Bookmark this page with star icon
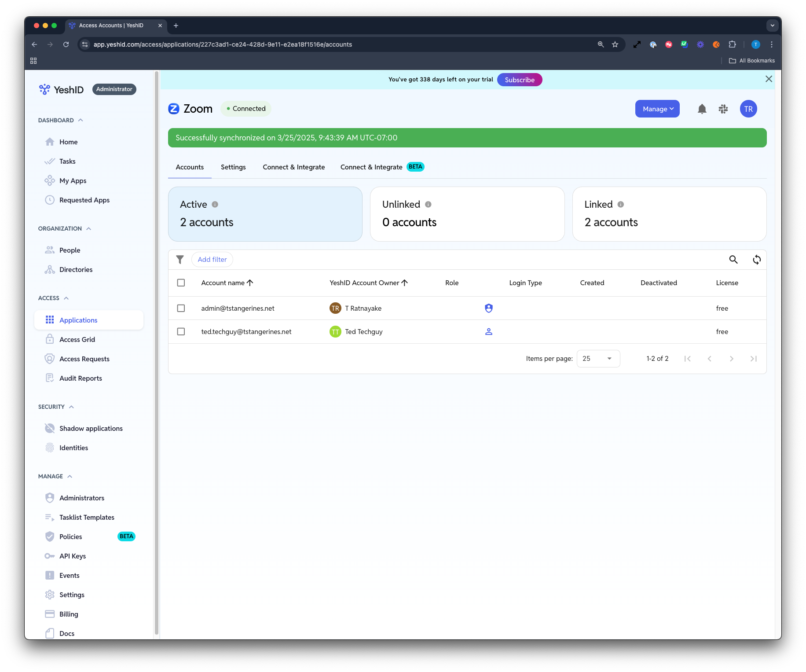Viewport: 806px width, 672px height. coord(615,44)
